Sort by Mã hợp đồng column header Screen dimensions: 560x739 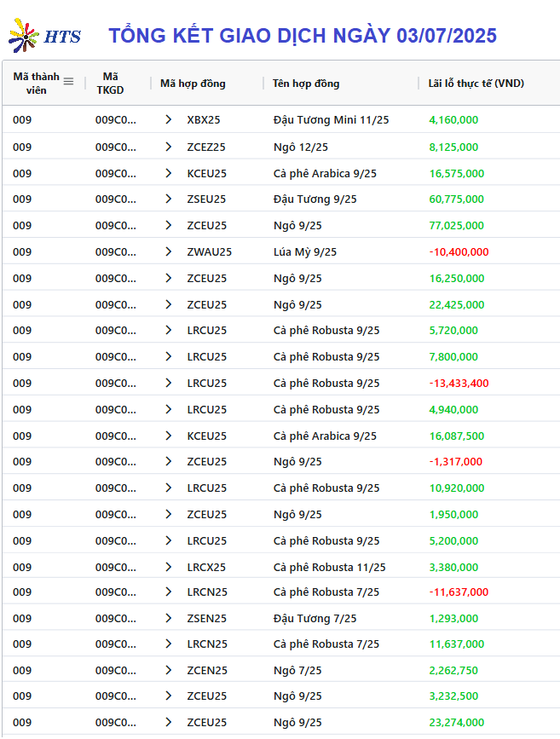[x=193, y=84]
